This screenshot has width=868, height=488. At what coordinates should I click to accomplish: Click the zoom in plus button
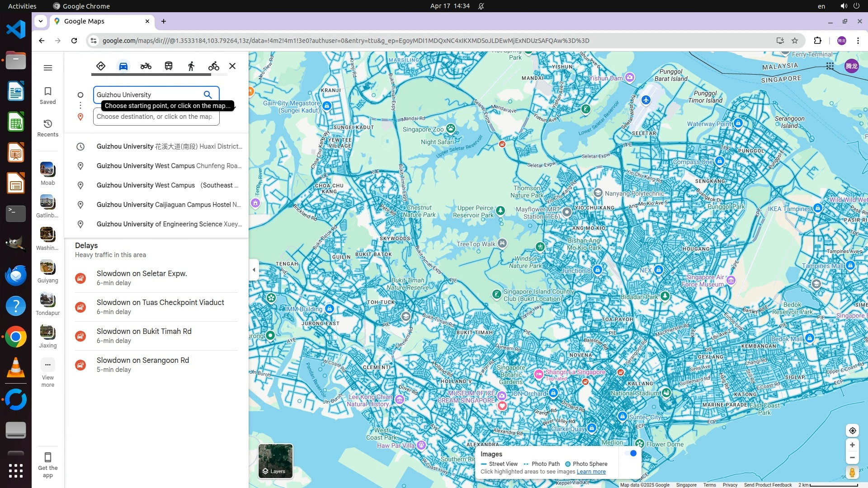[852, 445]
